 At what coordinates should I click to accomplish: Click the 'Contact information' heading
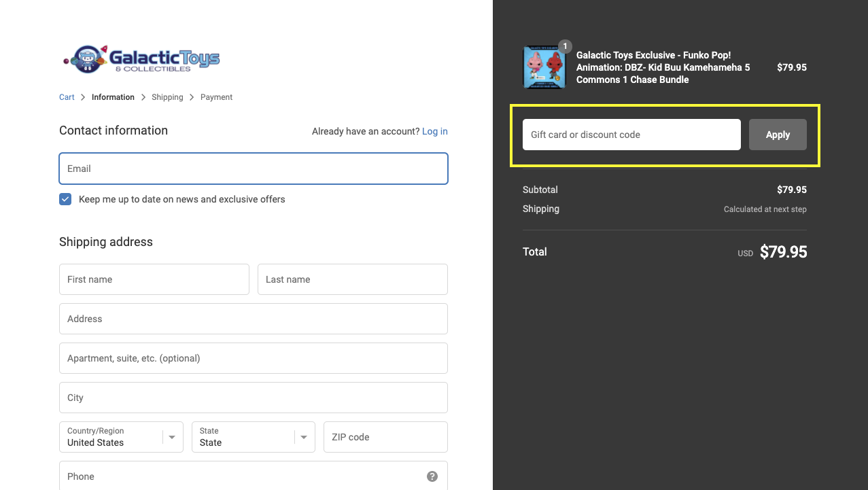point(114,130)
